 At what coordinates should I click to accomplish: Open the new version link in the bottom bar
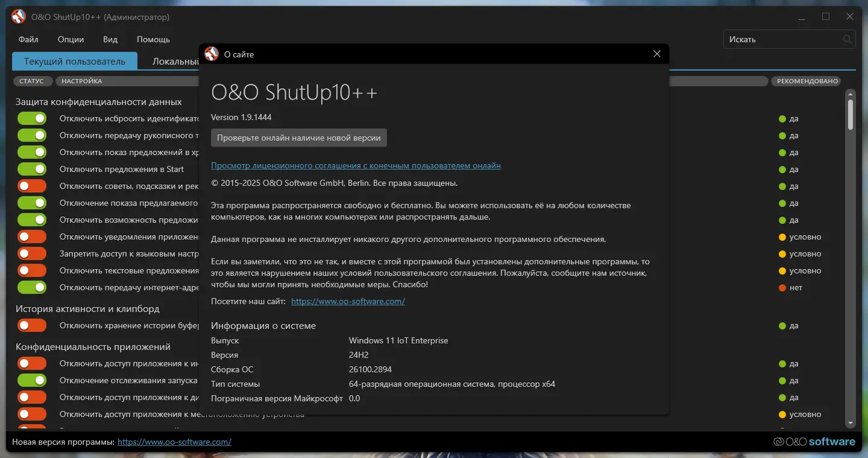click(x=174, y=442)
